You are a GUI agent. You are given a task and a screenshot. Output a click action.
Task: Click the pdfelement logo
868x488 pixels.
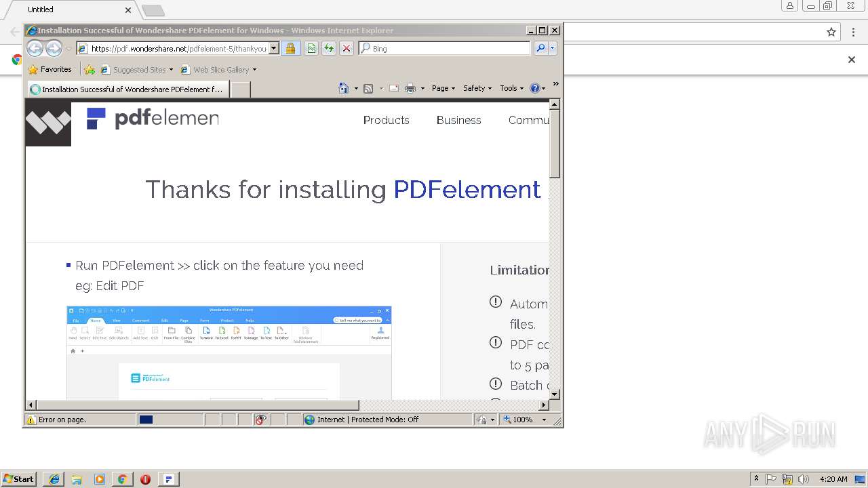pos(153,119)
